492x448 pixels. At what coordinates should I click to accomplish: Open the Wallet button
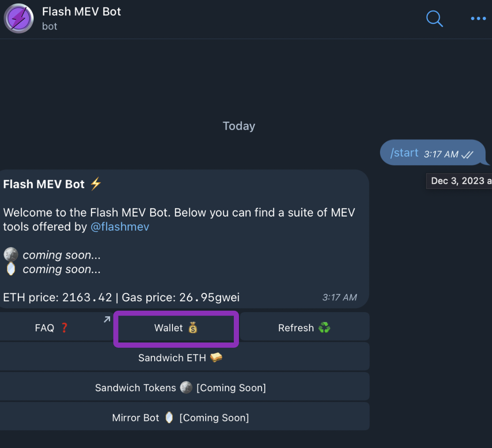pos(176,328)
